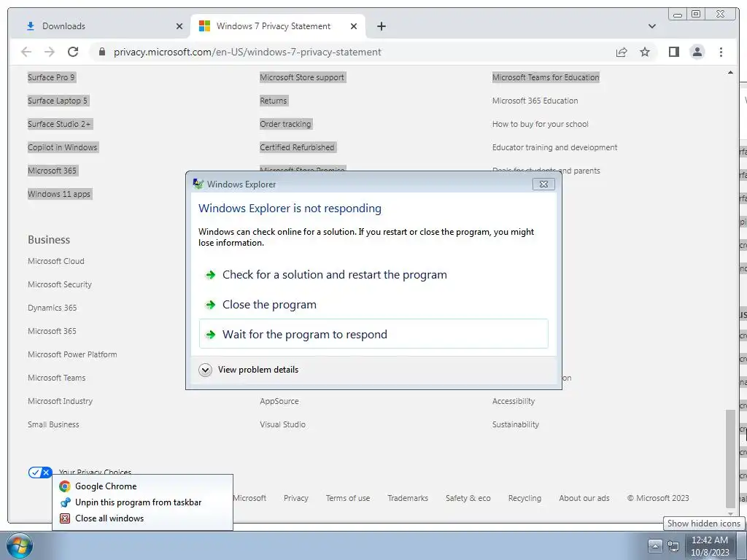Select the Windows 7 Privacy Statement tab
Screen dimensions: 747x560
278,26
